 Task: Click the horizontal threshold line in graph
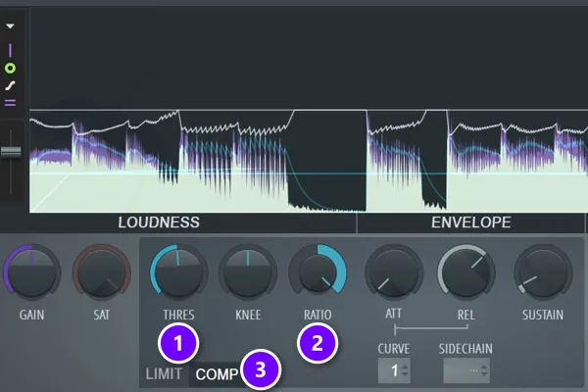tap(309, 173)
